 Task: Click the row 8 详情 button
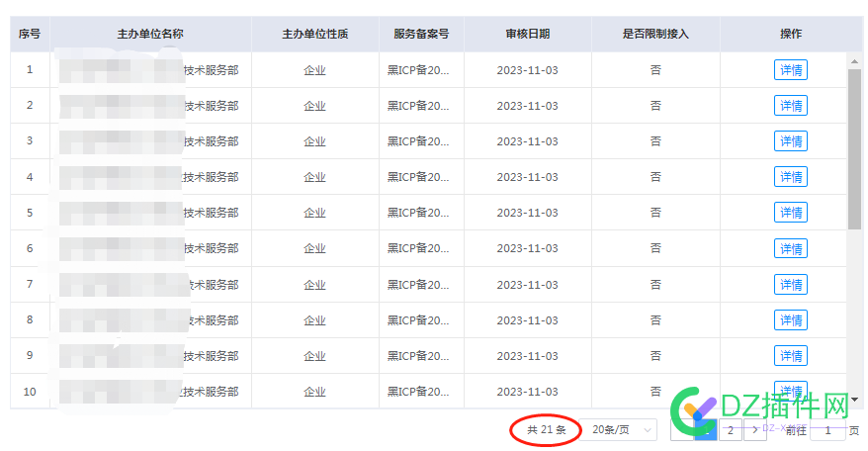[791, 320]
